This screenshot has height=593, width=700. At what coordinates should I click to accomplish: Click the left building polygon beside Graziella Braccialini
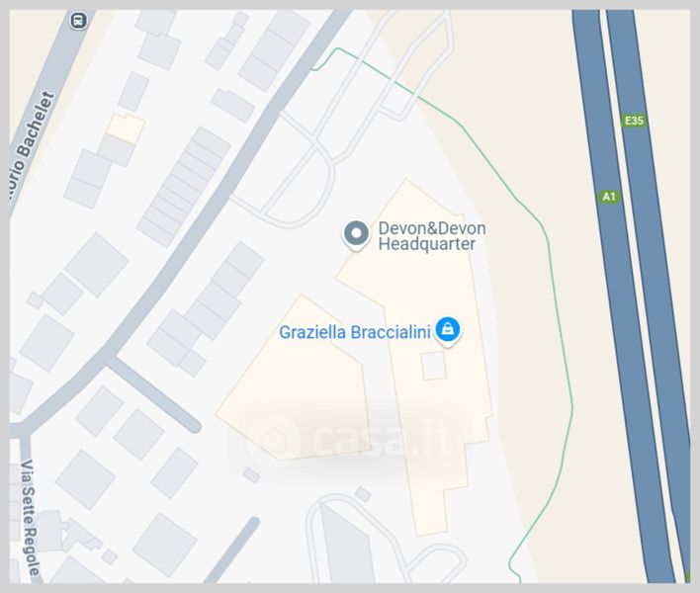[x=295, y=380]
